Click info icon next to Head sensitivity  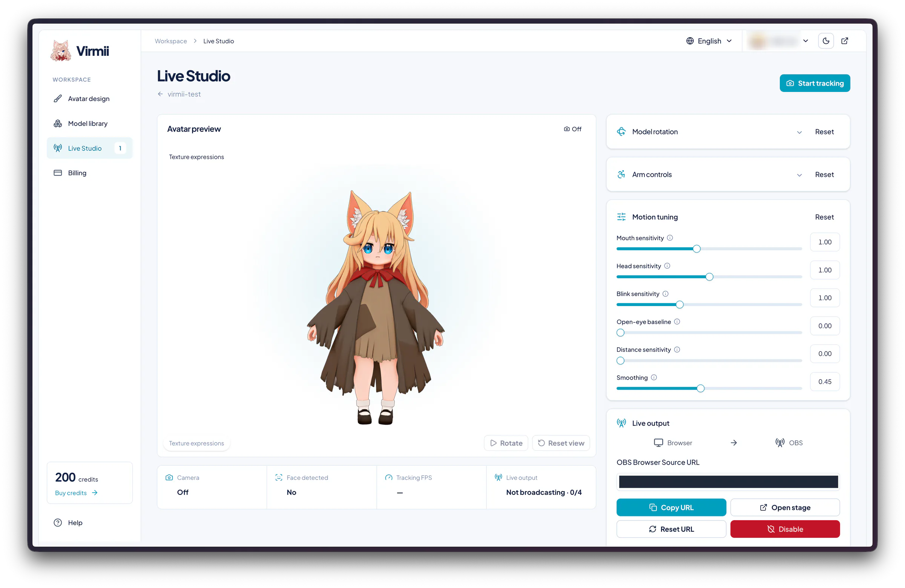667,266
